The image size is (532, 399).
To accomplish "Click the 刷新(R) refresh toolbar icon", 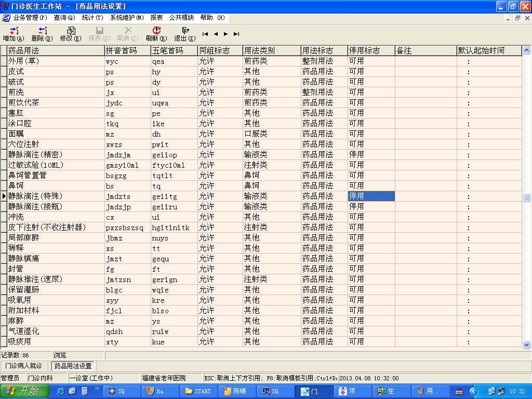I will click(x=156, y=34).
